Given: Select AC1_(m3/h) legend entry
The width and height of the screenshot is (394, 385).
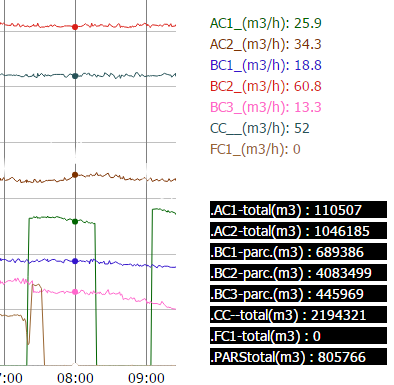Looking at the screenshot, I should 266,23.
